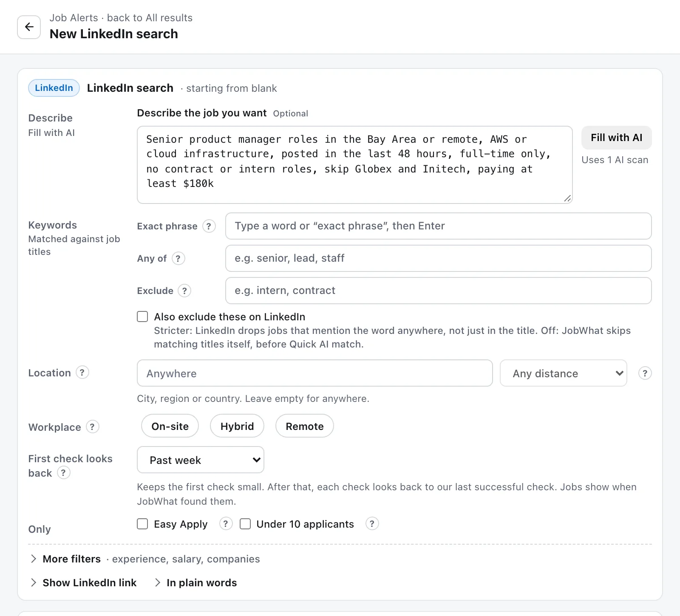Screen dimensions: 680x616
Task: Click the LinkedIn source badge
Action: pos(54,88)
